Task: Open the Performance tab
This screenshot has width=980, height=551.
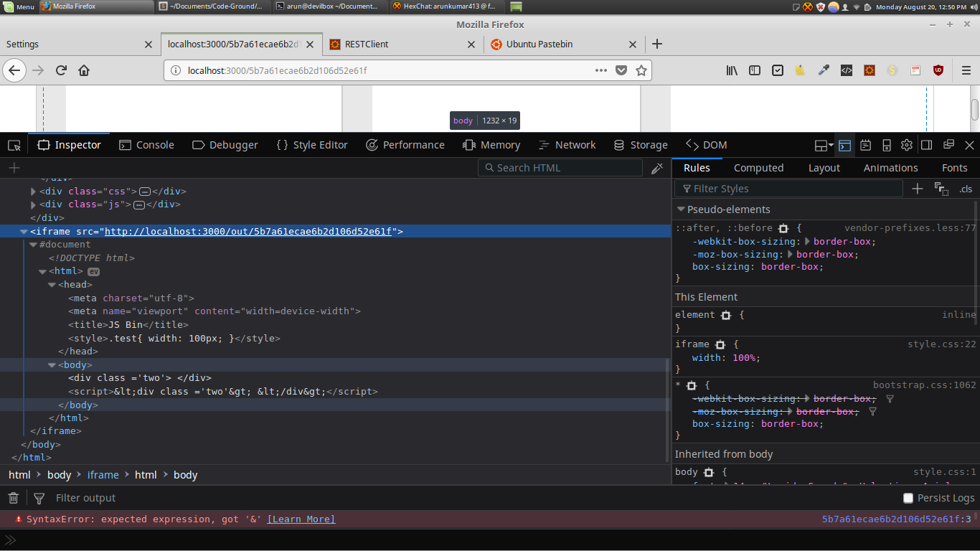Action: (405, 145)
